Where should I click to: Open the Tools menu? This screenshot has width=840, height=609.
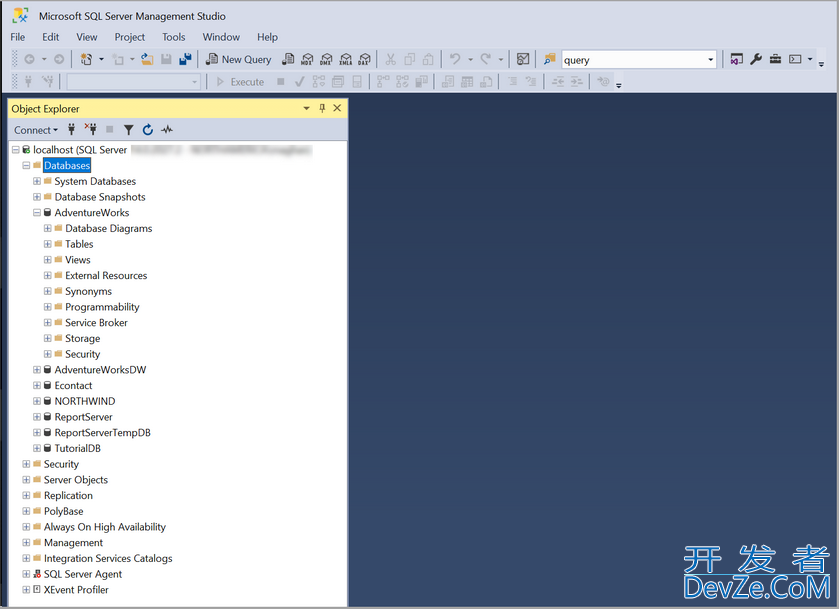click(174, 37)
